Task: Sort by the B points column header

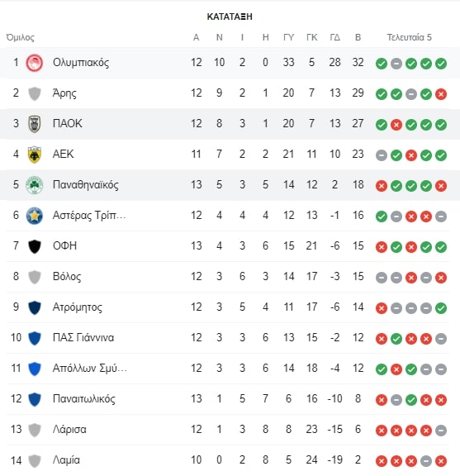Action: [358, 37]
